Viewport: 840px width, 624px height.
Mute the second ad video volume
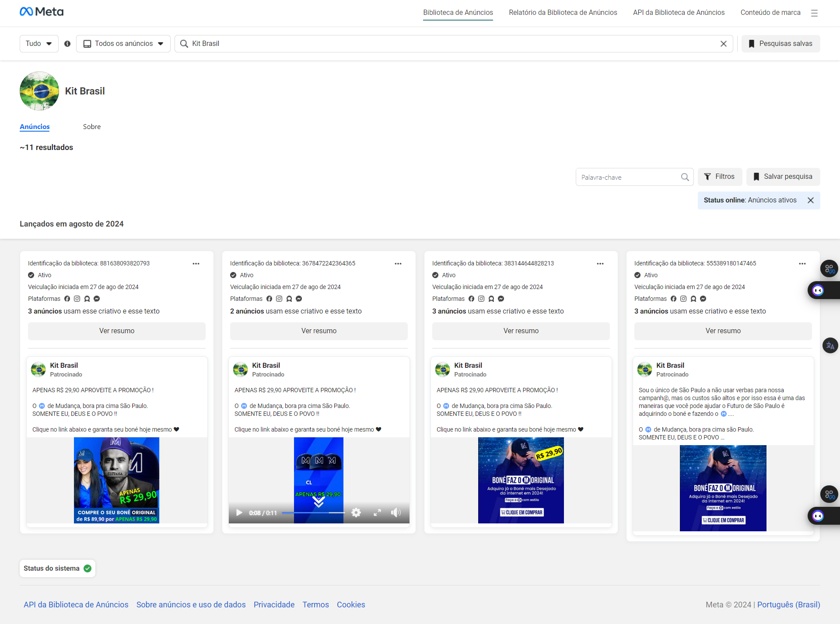point(395,512)
